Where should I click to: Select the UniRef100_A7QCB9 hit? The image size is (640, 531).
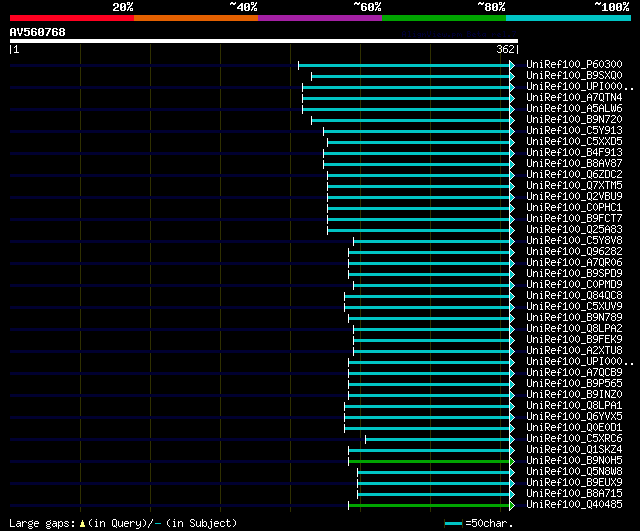(574, 373)
